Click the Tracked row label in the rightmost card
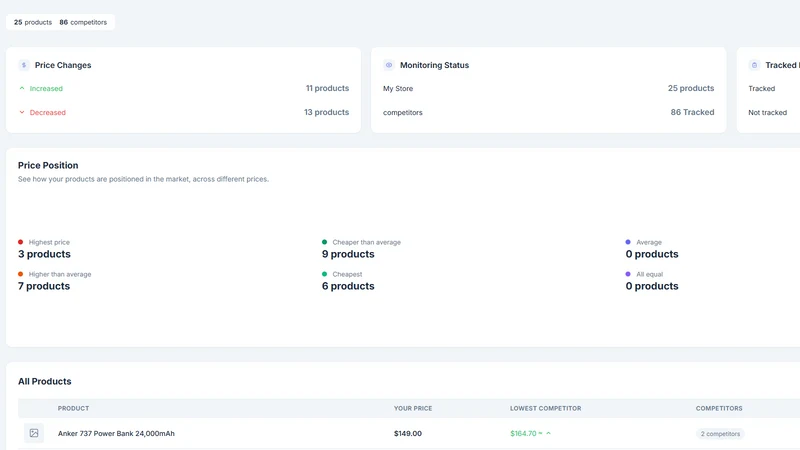Viewport: 800px width, 450px height. tap(761, 88)
